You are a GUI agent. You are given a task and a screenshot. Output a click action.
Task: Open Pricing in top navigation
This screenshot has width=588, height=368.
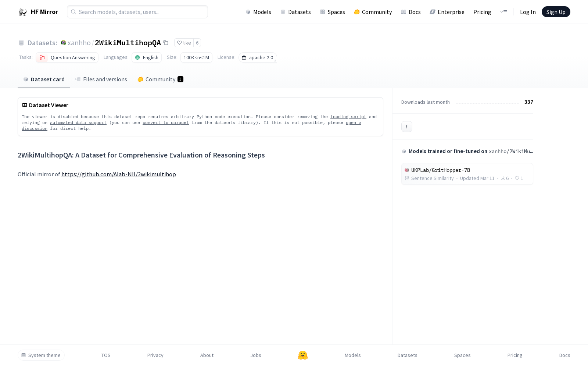482,12
